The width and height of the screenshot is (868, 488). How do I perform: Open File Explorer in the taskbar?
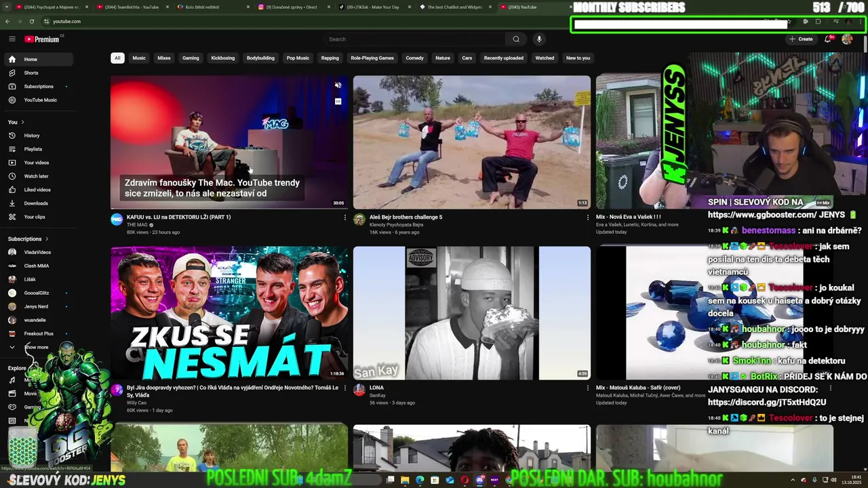click(x=405, y=481)
